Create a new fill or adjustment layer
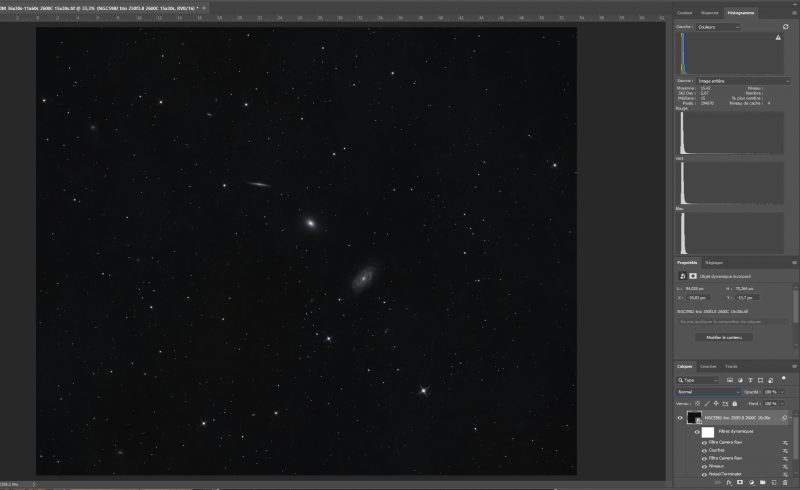 pyautogui.click(x=752, y=482)
